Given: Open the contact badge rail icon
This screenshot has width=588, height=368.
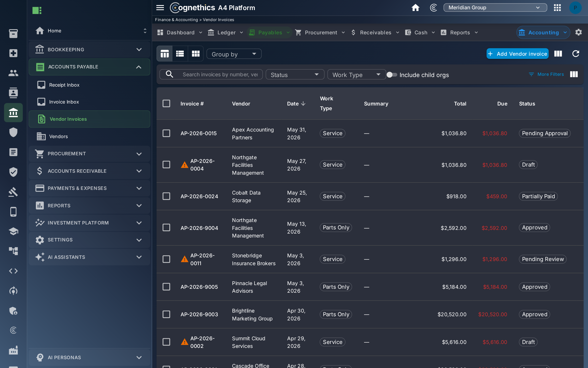Looking at the screenshot, I should 13,93.
